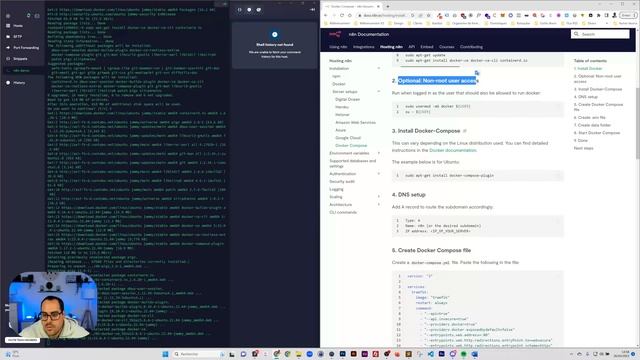The width and height of the screenshot is (640, 360).
Task: Collapse Server setups section in docs sidebar
Action: tap(379, 91)
